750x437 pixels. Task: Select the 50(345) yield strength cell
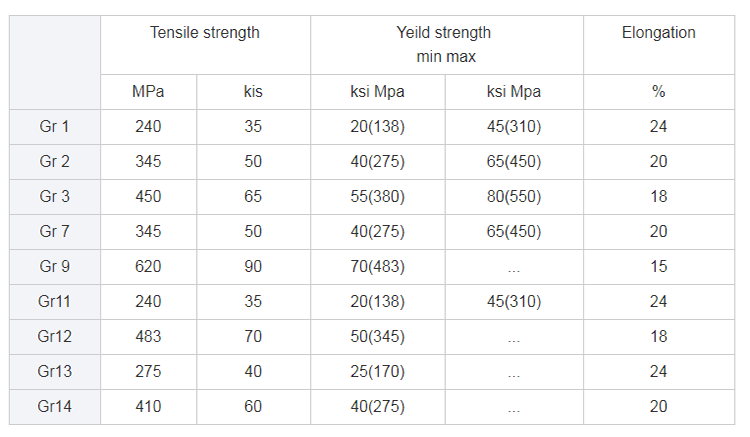376,337
